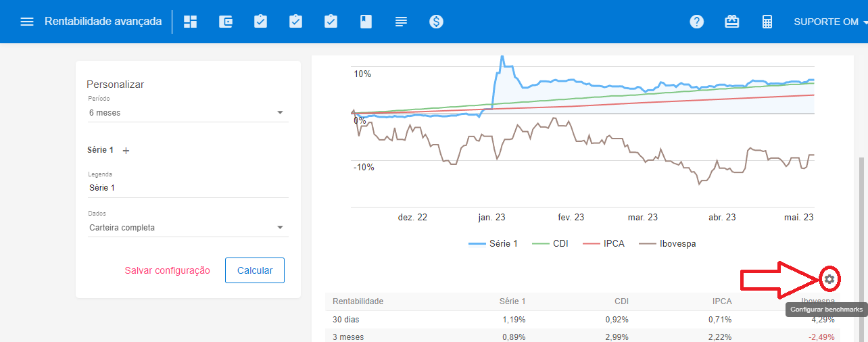The image size is (868, 342).
Task: Open the text lines report icon
Action: (401, 22)
